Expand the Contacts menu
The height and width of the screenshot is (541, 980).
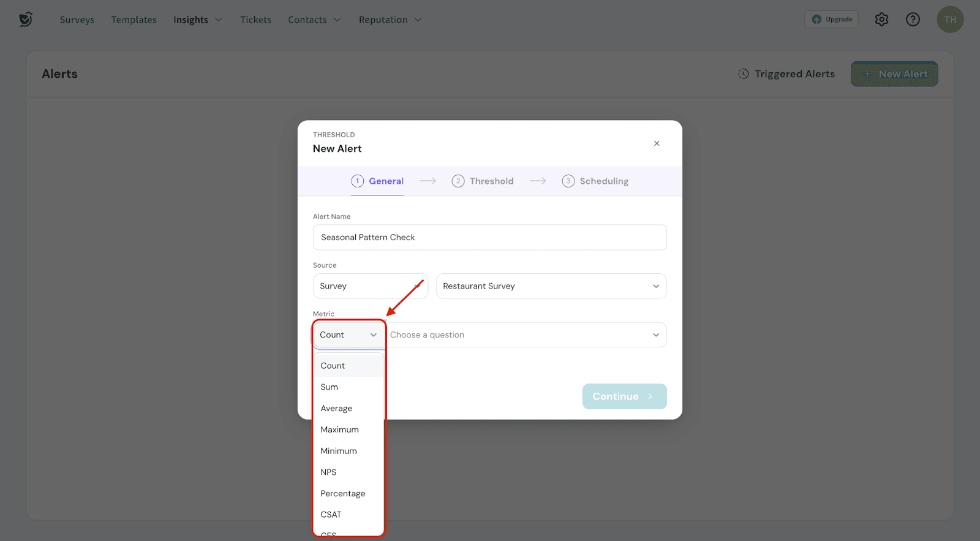tap(314, 20)
